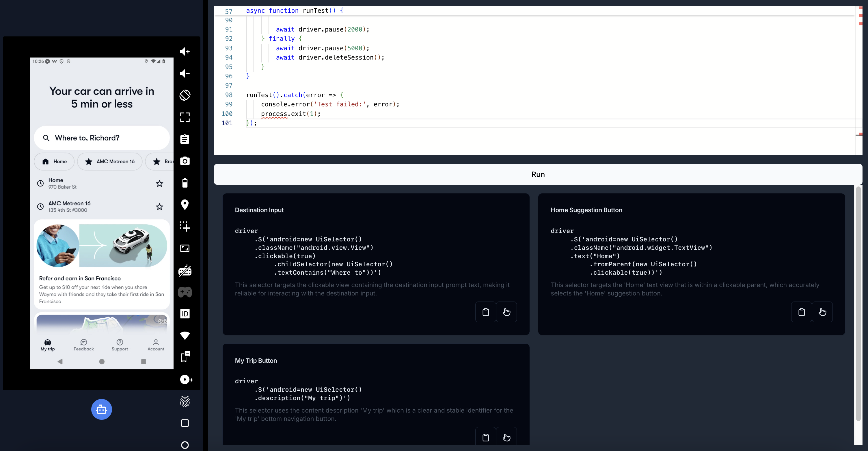Viewport: 868px width, 451px height.
Task: Toggle the emulator wifi icon
Action: tap(185, 335)
